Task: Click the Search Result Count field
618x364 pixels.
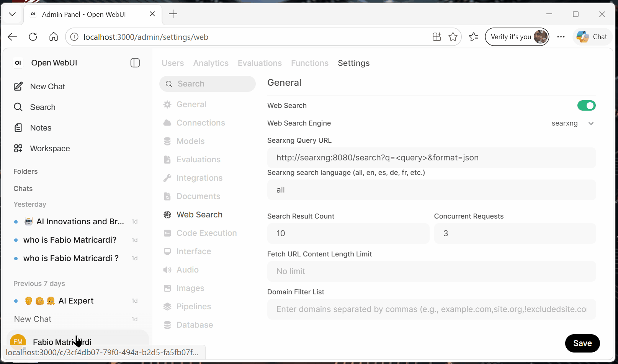Action: click(x=348, y=233)
